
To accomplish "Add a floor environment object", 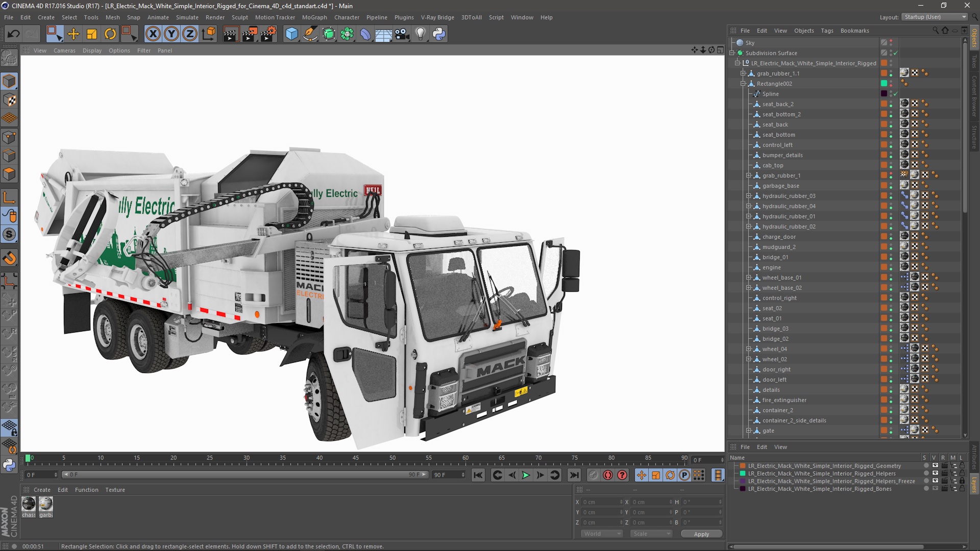I will click(x=384, y=34).
